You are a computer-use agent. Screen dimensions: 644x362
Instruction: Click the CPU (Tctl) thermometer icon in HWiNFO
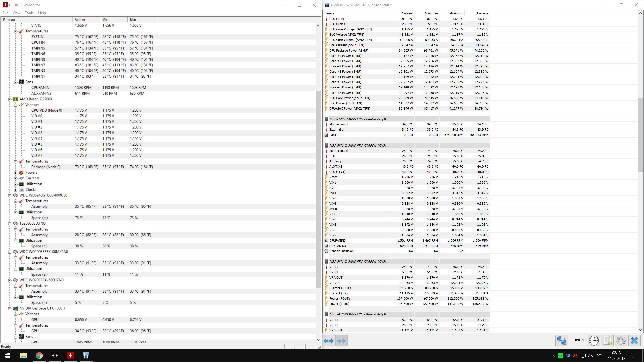coord(326,19)
